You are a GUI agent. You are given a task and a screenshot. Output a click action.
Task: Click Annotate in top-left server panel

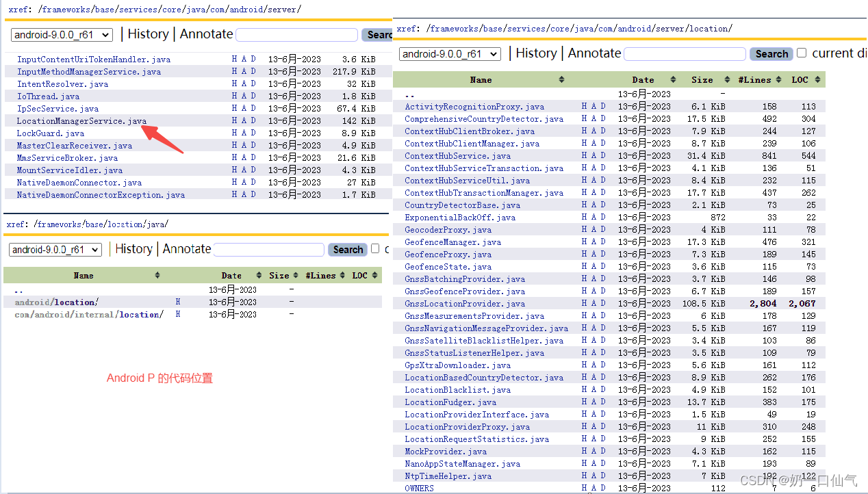(x=206, y=34)
